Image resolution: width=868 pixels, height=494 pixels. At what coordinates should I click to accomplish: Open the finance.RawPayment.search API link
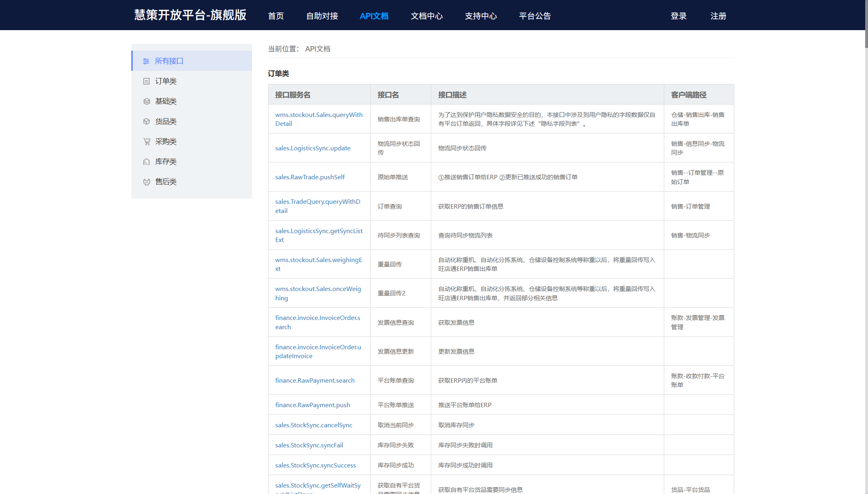pyautogui.click(x=315, y=380)
